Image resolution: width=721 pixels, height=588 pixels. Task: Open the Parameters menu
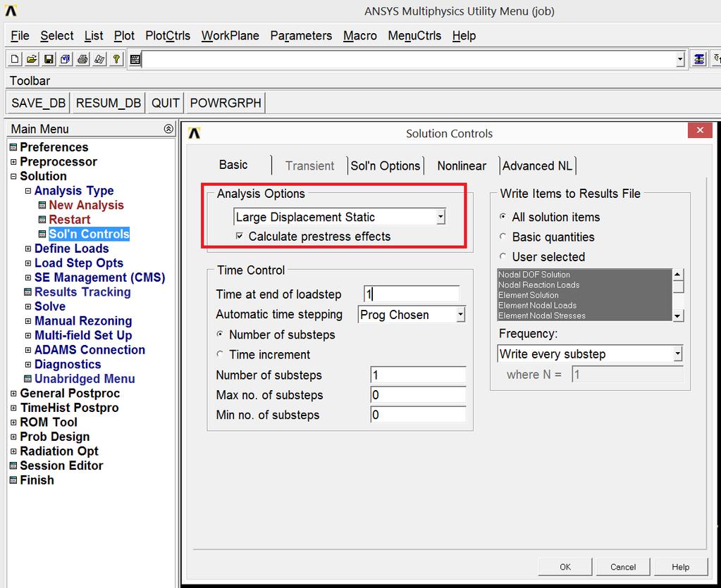[301, 36]
